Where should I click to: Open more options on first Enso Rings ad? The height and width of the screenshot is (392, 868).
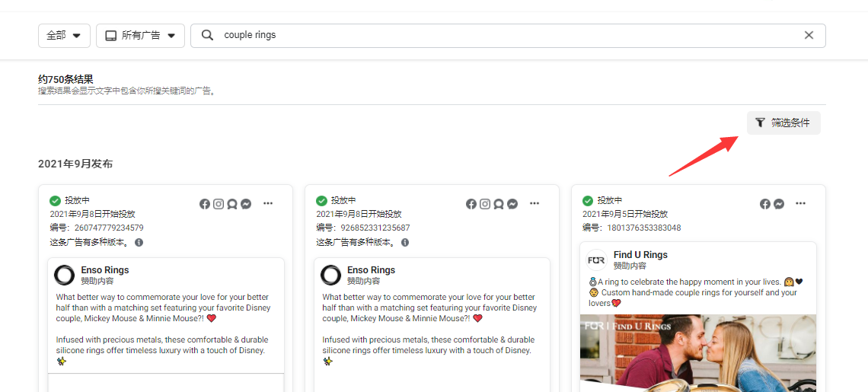[268, 203]
